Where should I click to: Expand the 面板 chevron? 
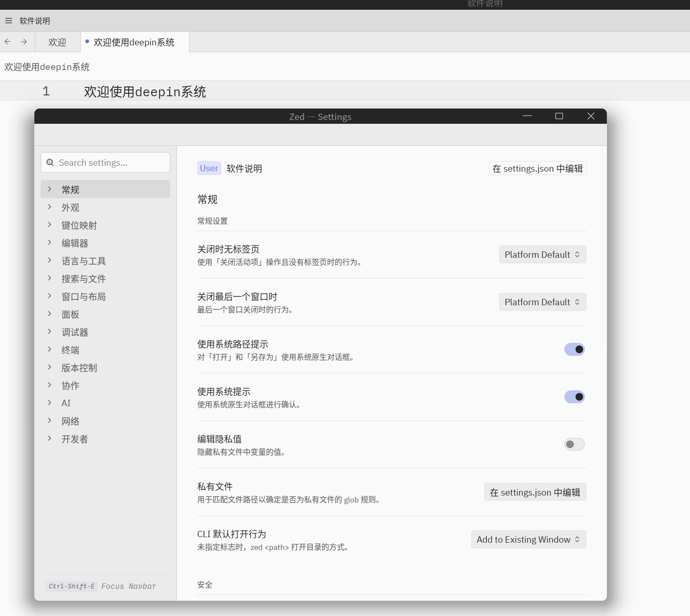click(x=50, y=314)
